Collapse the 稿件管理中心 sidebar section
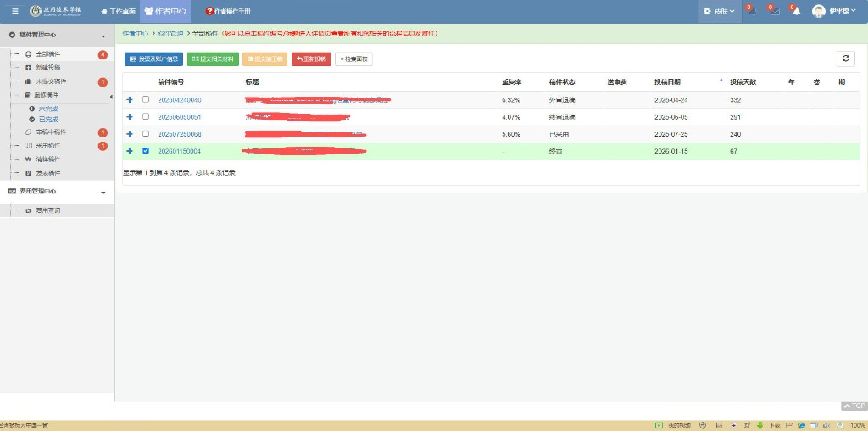868x431 pixels. tap(103, 36)
